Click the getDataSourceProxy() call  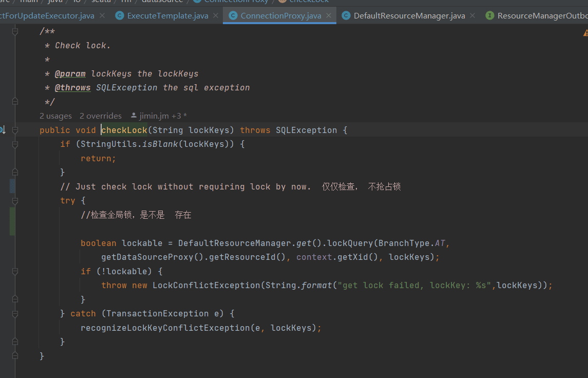click(x=153, y=257)
